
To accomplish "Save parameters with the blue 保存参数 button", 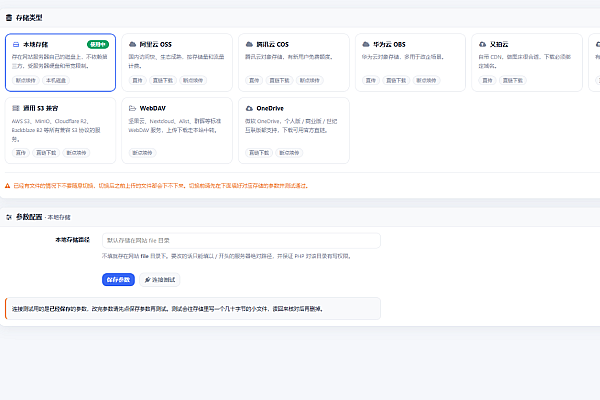I will pos(118,280).
